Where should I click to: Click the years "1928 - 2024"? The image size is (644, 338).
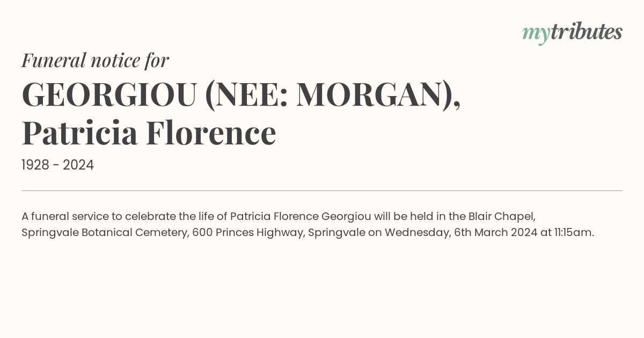pyautogui.click(x=57, y=165)
